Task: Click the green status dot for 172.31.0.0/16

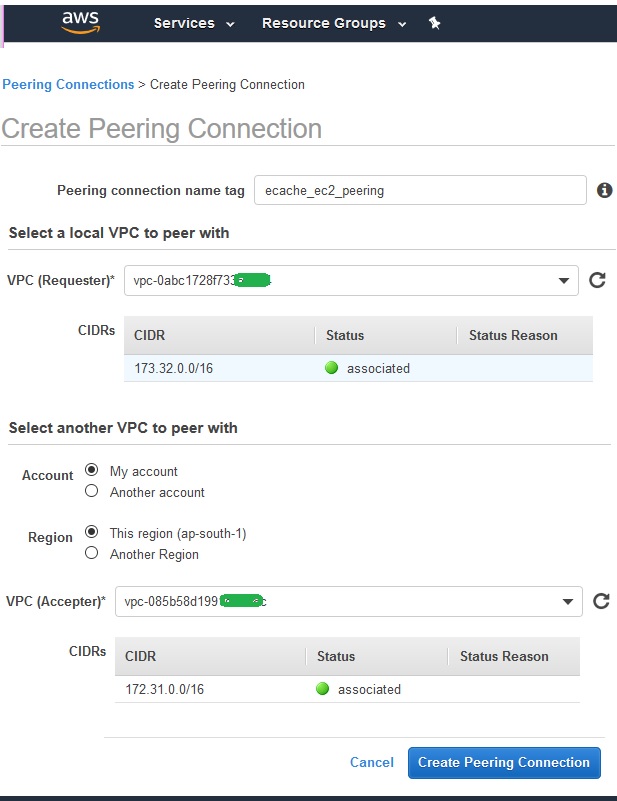Action: (322, 689)
